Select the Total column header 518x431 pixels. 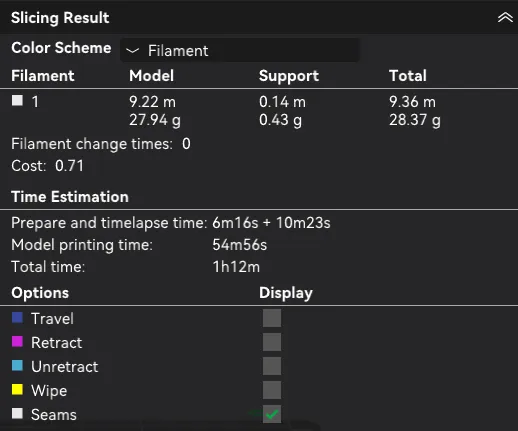pyautogui.click(x=408, y=76)
